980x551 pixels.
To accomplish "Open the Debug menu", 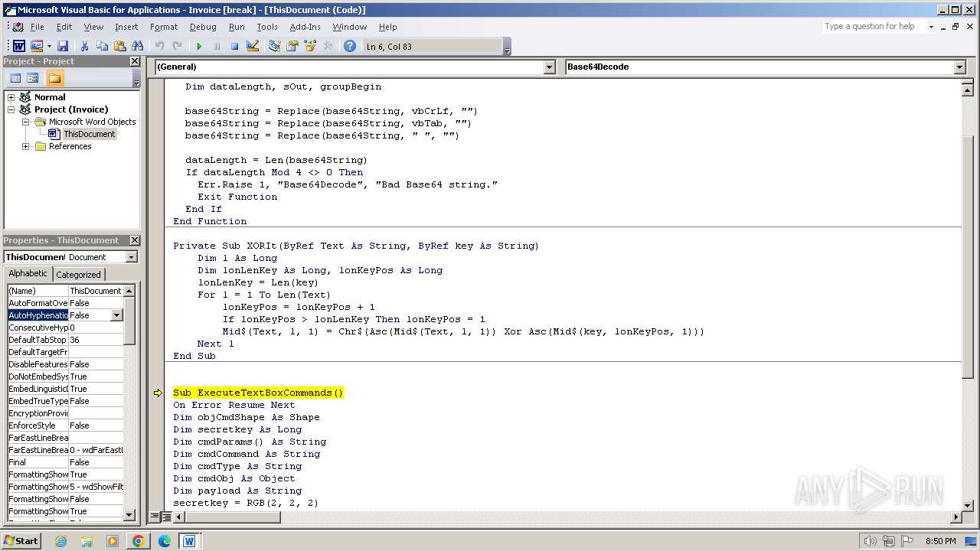I will 203,27.
